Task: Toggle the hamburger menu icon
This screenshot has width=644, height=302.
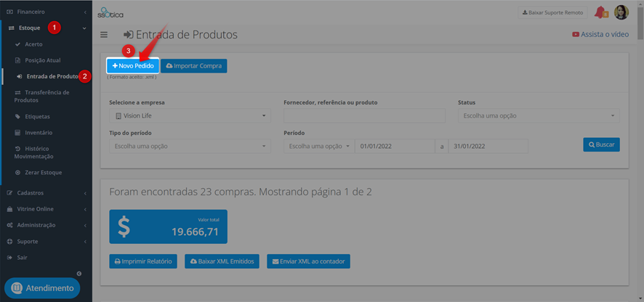Action: tap(104, 35)
